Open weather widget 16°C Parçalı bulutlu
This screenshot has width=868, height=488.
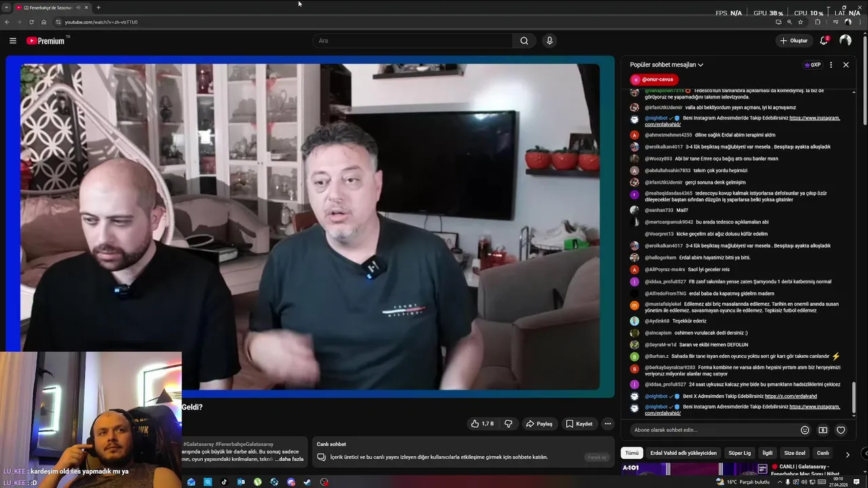coord(743,482)
